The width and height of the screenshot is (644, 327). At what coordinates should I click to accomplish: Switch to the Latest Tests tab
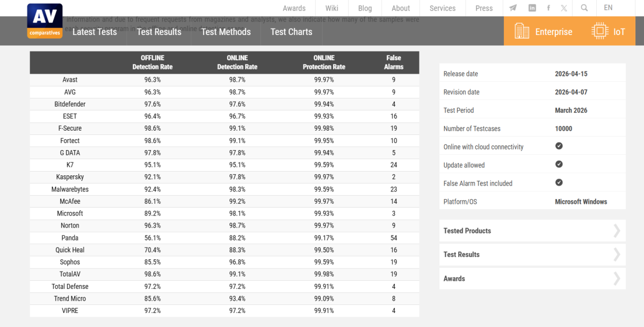tap(95, 32)
